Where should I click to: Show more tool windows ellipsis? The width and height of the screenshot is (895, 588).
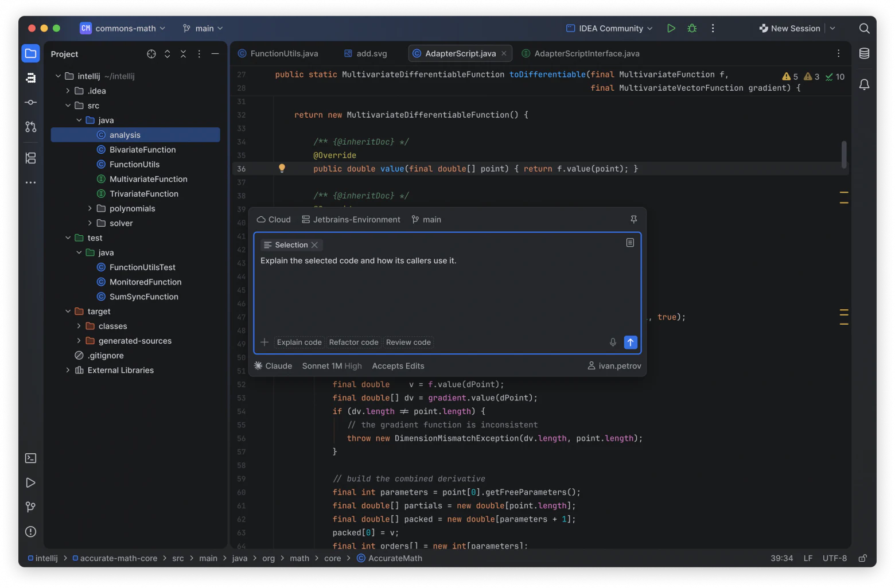[x=30, y=182]
